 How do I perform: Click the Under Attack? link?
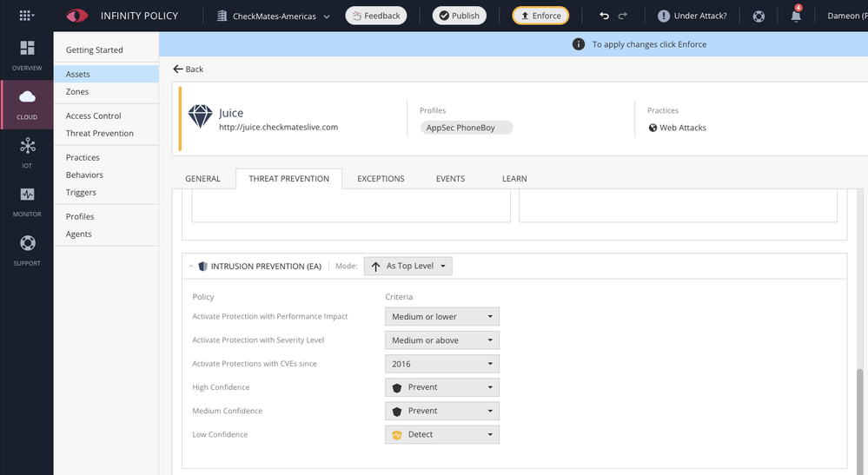(700, 16)
